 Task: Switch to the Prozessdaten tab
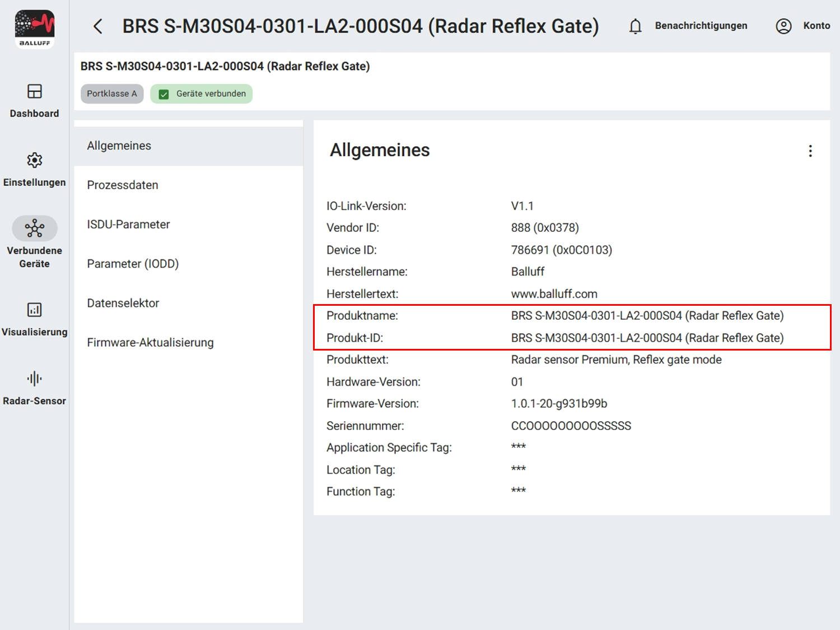[123, 185]
